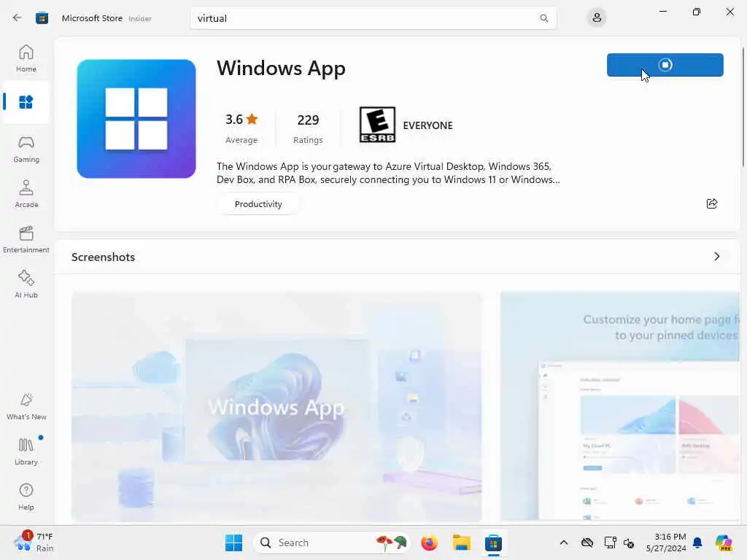Screen dimensions: 747x560
Task: Click the app description text
Action: [x=388, y=173]
